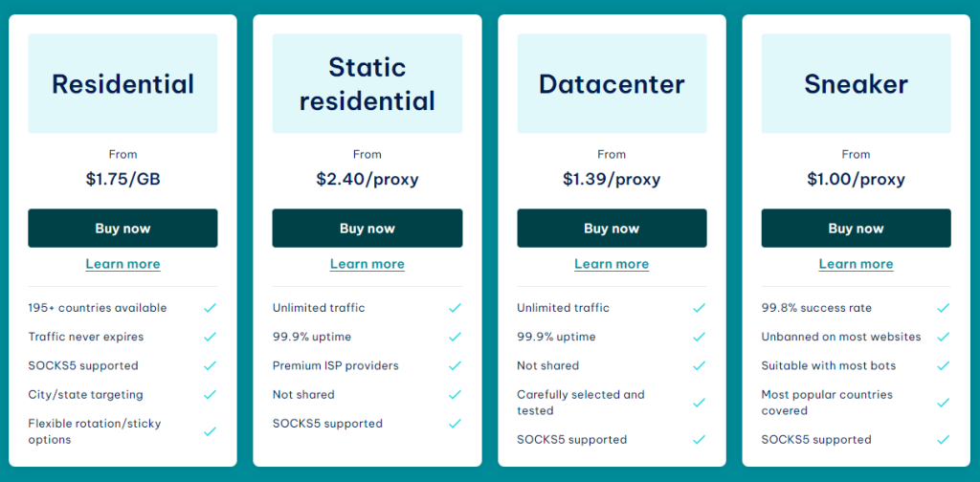The width and height of the screenshot is (980, 482).
Task: Click checkmark next to Premium ISP providers
Action: [x=455, y=365]
